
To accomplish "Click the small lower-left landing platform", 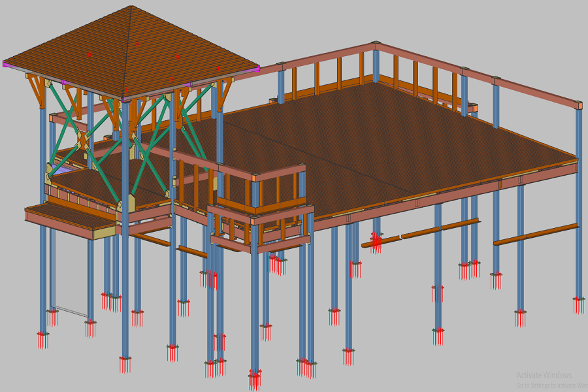I will [65, 217].
